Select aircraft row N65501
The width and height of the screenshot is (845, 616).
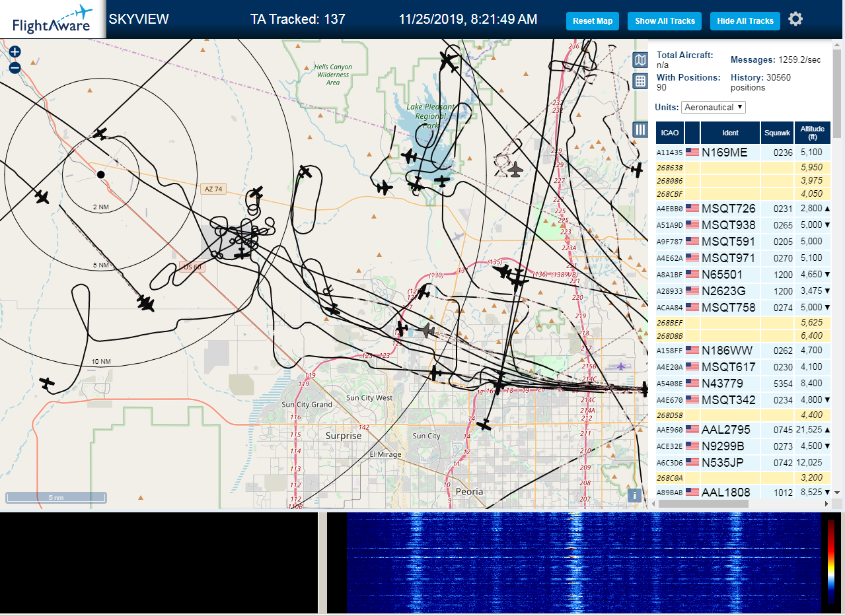click(743, 274)
